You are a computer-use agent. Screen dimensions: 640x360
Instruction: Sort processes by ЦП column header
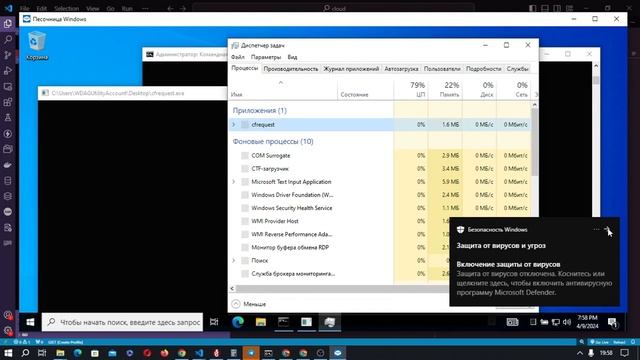pyautogui.click(x=411, y=89)
